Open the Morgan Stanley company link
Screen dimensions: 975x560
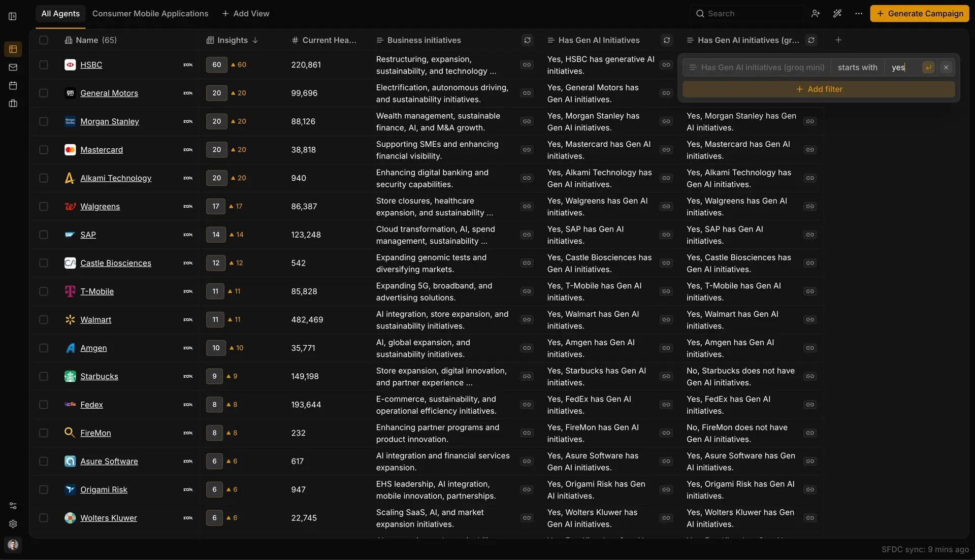110,121
